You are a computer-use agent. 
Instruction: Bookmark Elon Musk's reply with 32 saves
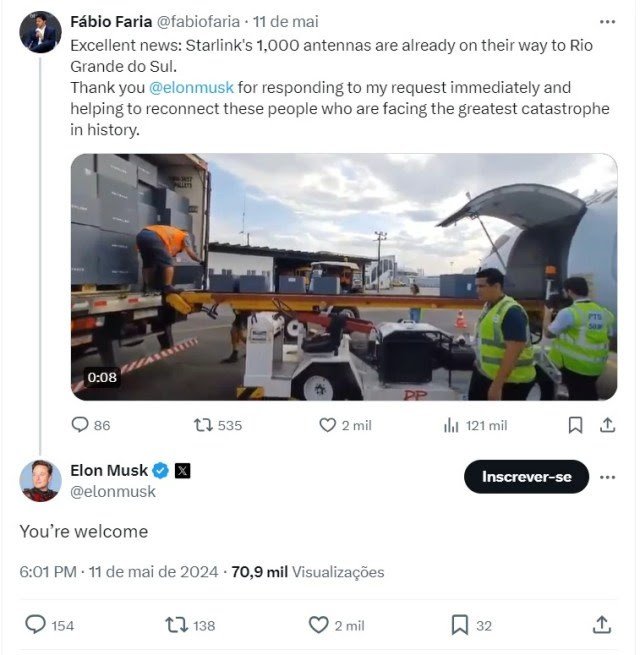471,625
